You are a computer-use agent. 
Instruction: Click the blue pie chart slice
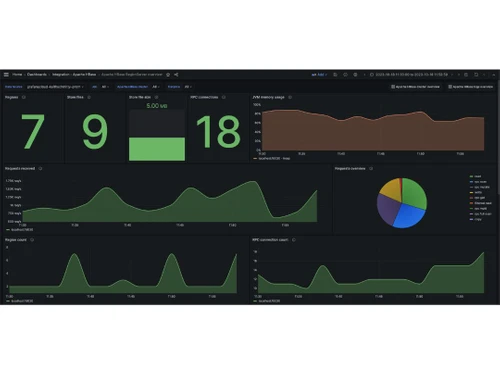(x=408, y=217)
